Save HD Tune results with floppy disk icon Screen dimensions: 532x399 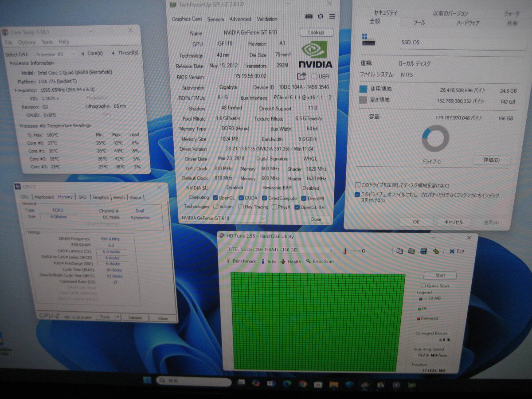coord(423,250)
